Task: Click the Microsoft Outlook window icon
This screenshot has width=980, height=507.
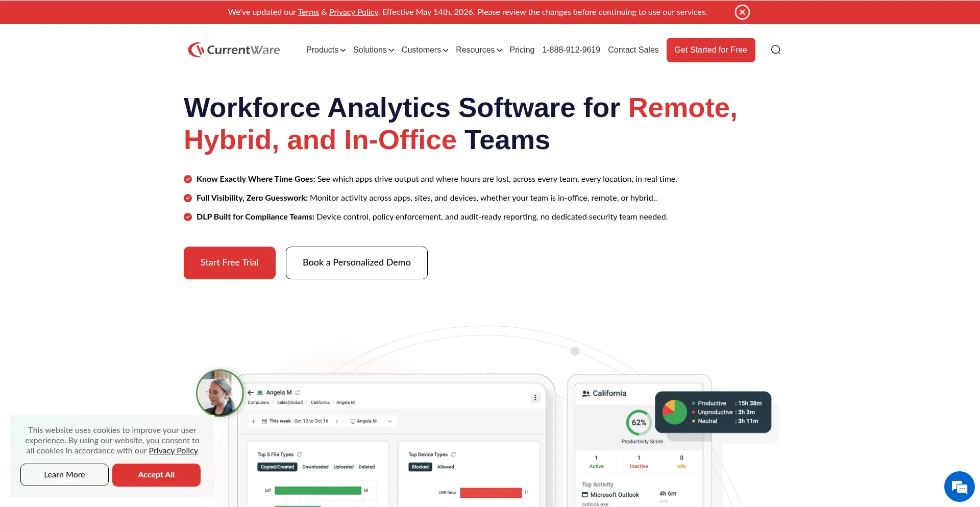Action: click(585, 495)
